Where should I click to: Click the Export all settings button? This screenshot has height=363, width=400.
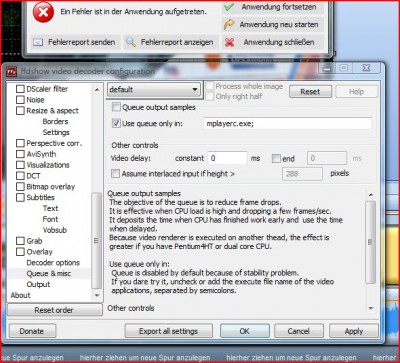pyautogui.click(x=168, y=331)
